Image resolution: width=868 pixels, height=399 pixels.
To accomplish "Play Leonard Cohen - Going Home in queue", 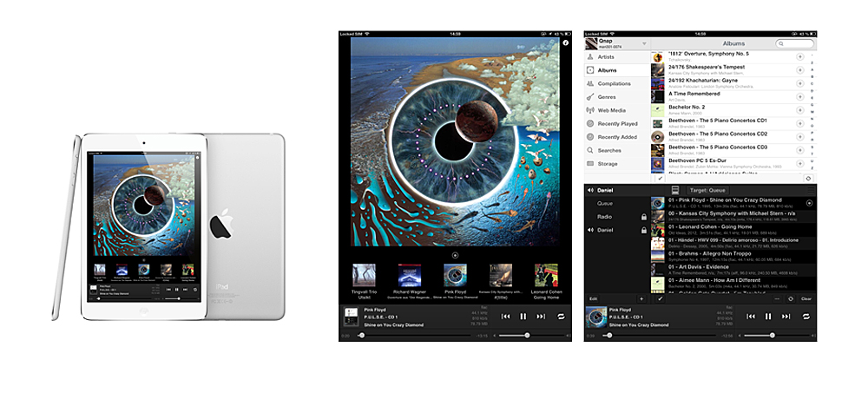I will coord(733,230).
